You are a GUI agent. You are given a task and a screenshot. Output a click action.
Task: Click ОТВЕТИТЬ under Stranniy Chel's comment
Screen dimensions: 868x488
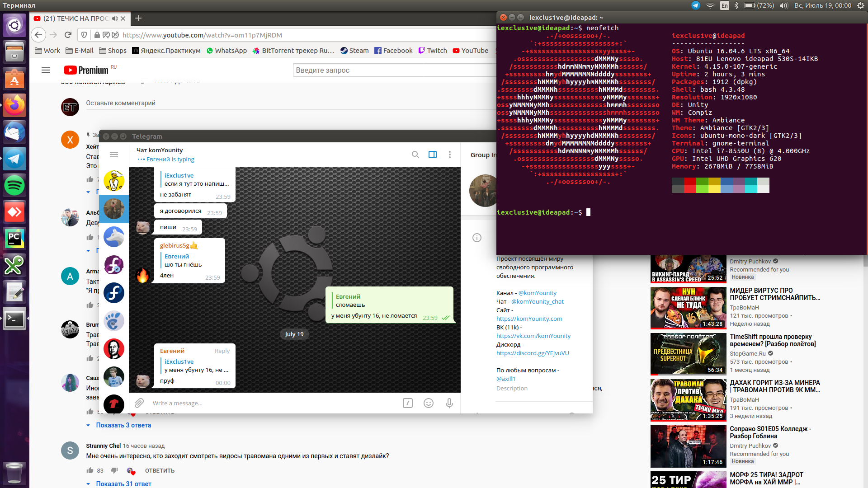pos(160,471)
